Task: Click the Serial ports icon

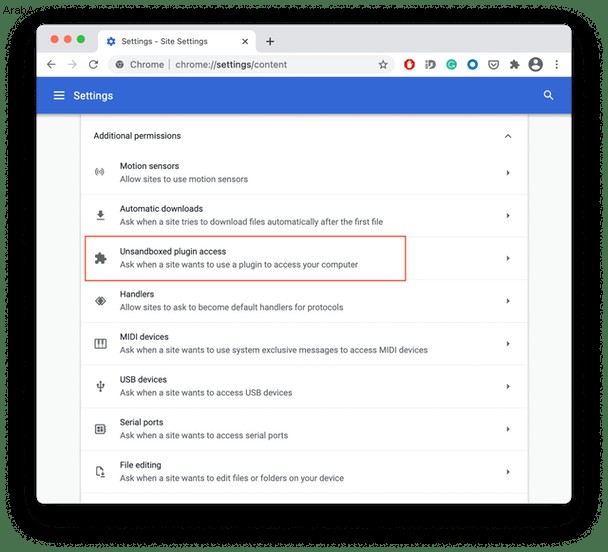Action: [100, 429]
